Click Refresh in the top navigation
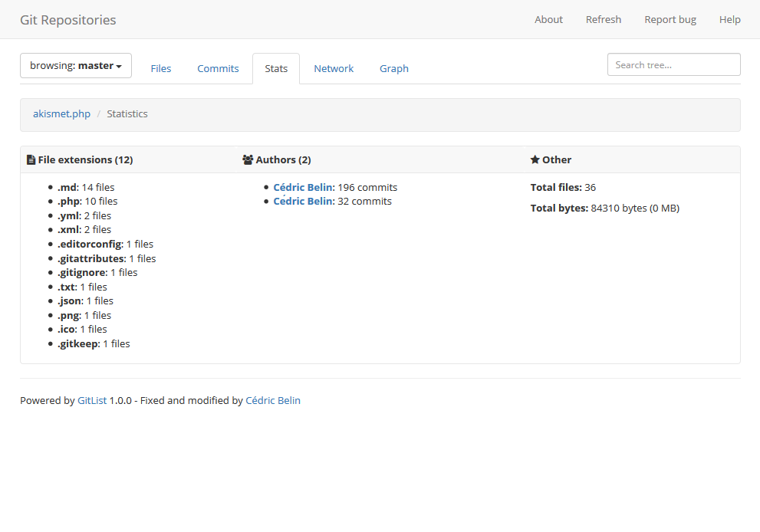 603,19
